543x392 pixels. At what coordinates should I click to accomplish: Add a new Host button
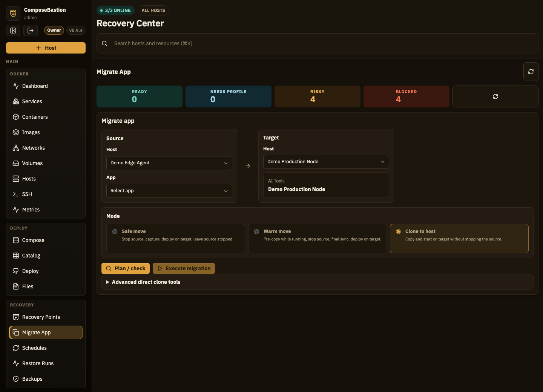click(x=46, y=48)
